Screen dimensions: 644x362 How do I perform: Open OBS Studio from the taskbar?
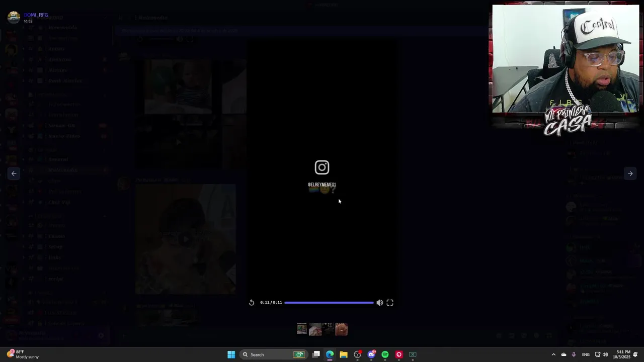[357, 354]
